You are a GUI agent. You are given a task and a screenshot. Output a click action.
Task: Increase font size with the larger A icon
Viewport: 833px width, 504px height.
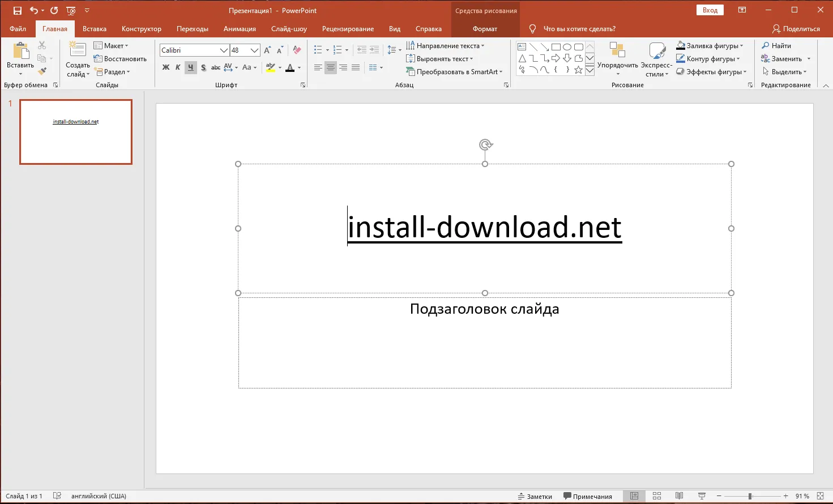(267, 50)
